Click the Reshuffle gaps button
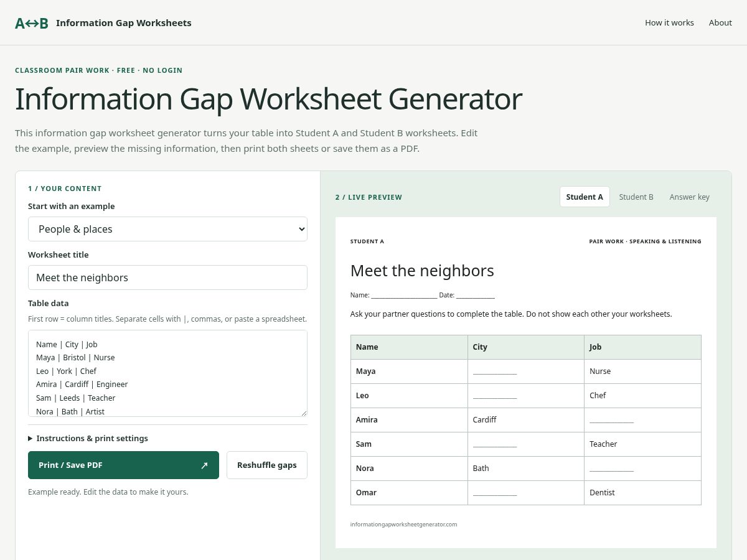The width and height of the screenshot is (747, 560). click(x=267, y=465)
